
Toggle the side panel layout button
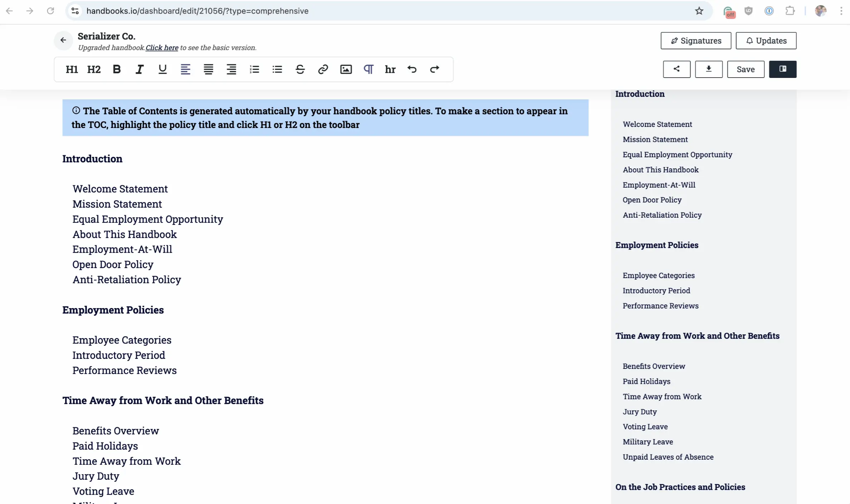click(782, 69)
